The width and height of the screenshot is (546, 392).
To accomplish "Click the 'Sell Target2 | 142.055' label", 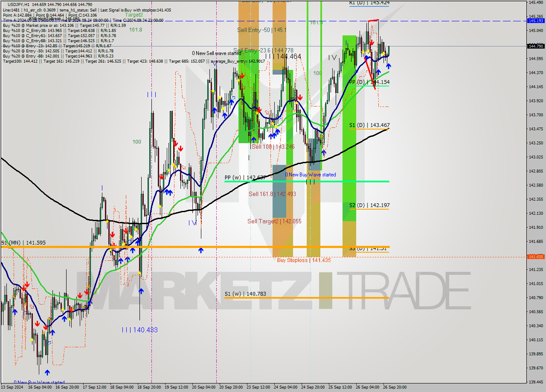I will (x=274, y=221).
